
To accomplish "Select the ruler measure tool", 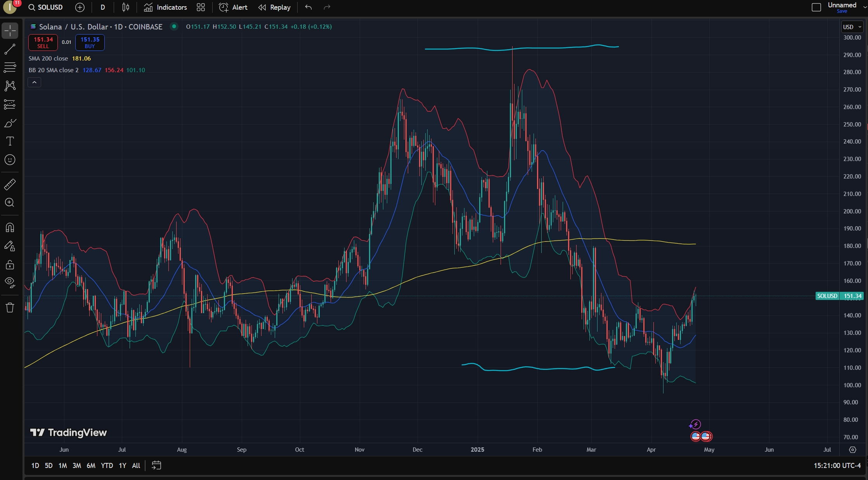I will point(10,184).
